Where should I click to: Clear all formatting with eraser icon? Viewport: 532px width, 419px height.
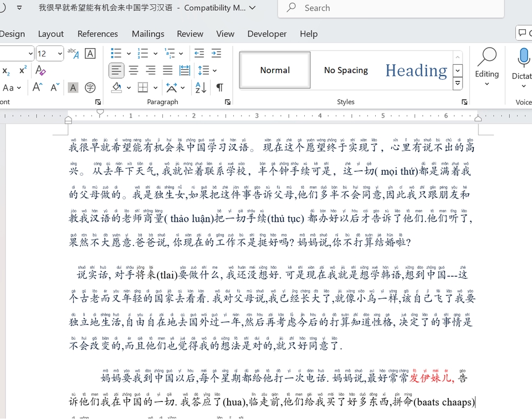coord(40,70)
